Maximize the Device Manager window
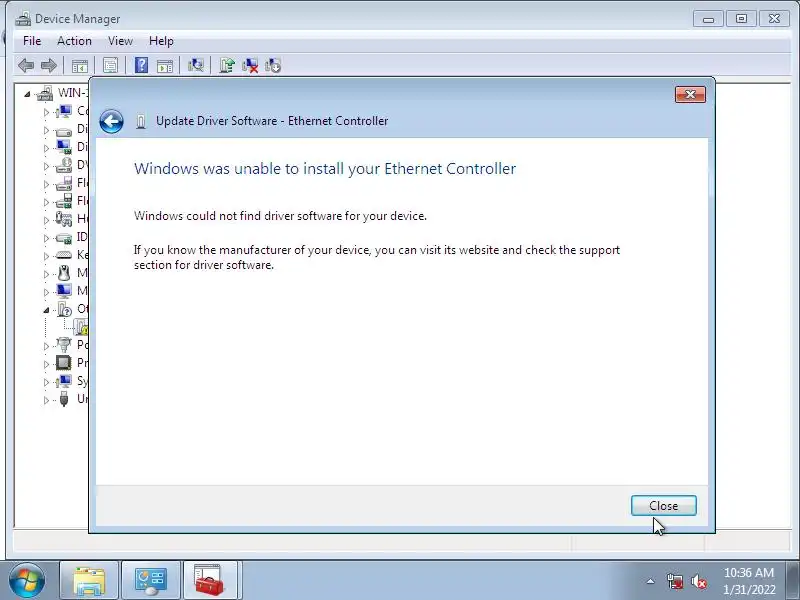The width and height of the screenshot is (800, 600). 741,19
